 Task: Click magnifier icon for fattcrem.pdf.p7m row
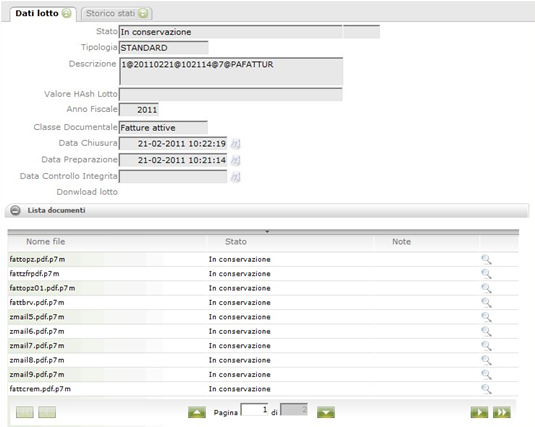[x=486, y=389]
